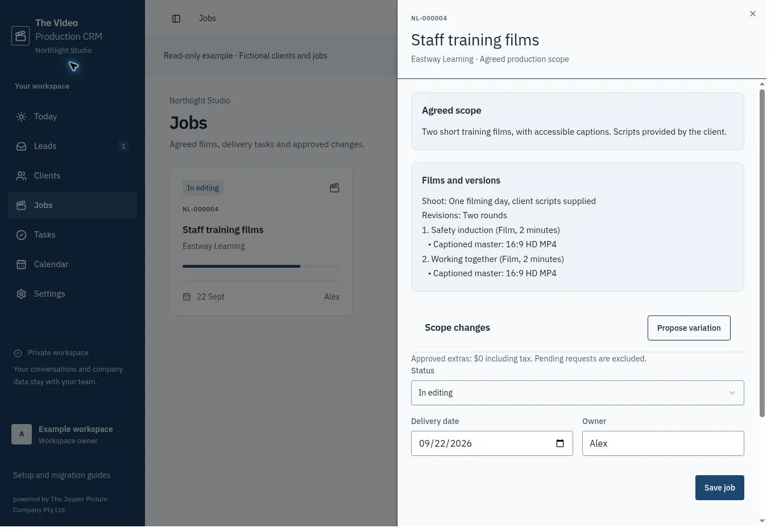Open Settings from the sidebar

(x=72, y=294)
